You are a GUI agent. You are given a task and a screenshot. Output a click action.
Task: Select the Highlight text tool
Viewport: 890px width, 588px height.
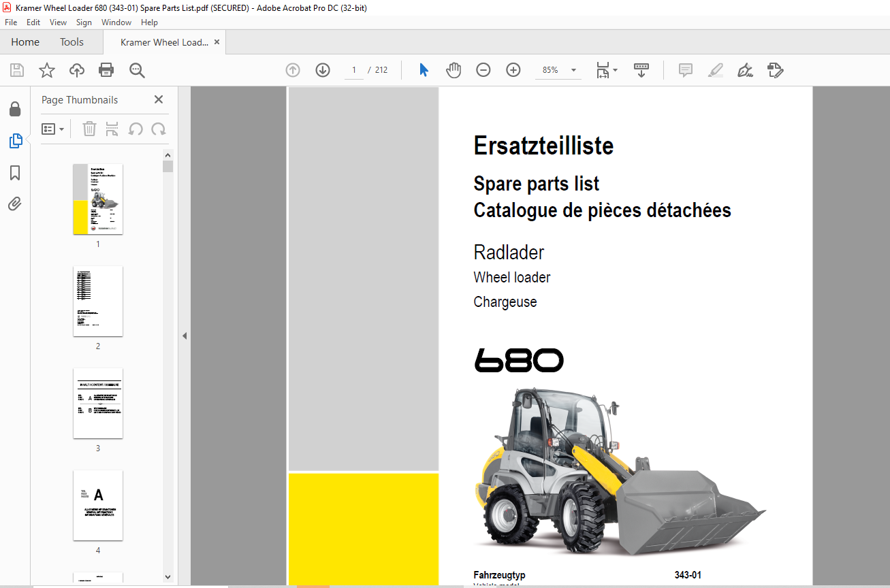click(716, 70)
